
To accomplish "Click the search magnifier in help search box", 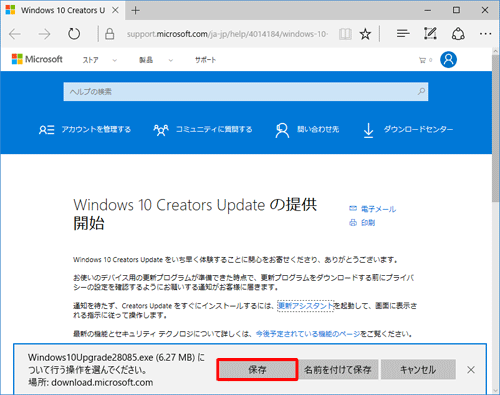I will [421, 91].
